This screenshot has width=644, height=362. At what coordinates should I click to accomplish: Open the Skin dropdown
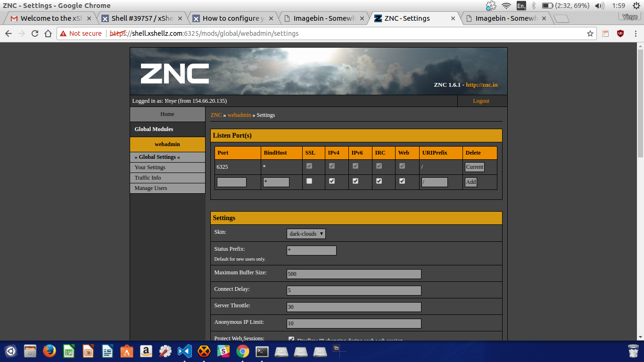pyautogui.click(x=306, y=234)
